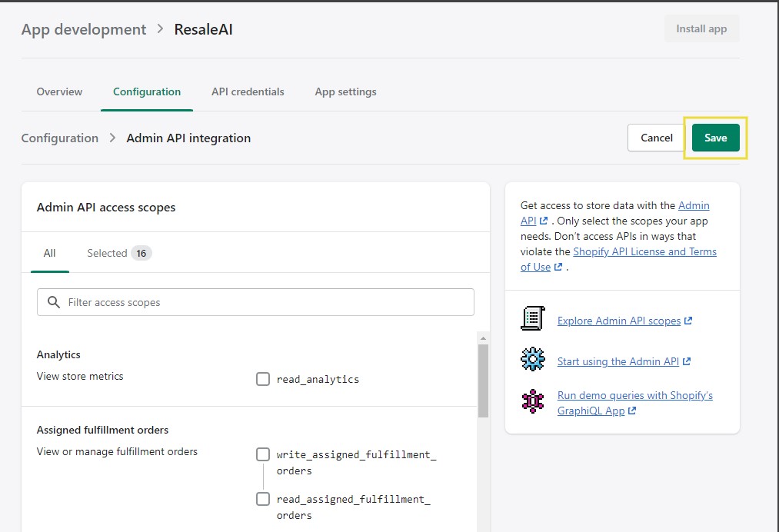Click chevron between App development and ResaleAI
The height and width of the screenshot is (532, 779).
coord(160,28)
